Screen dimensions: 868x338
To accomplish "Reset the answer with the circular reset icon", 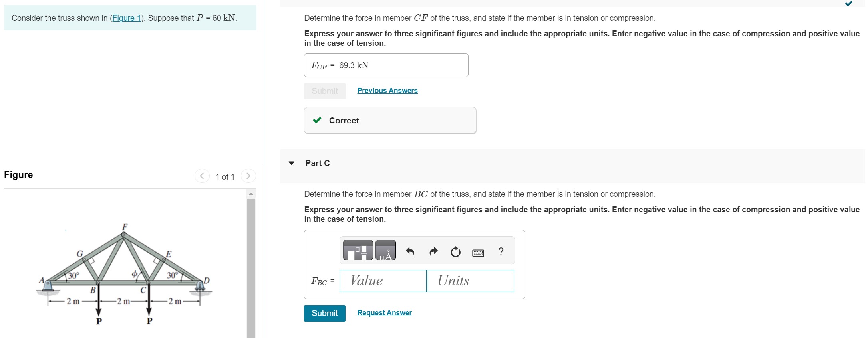I will 455,251.
